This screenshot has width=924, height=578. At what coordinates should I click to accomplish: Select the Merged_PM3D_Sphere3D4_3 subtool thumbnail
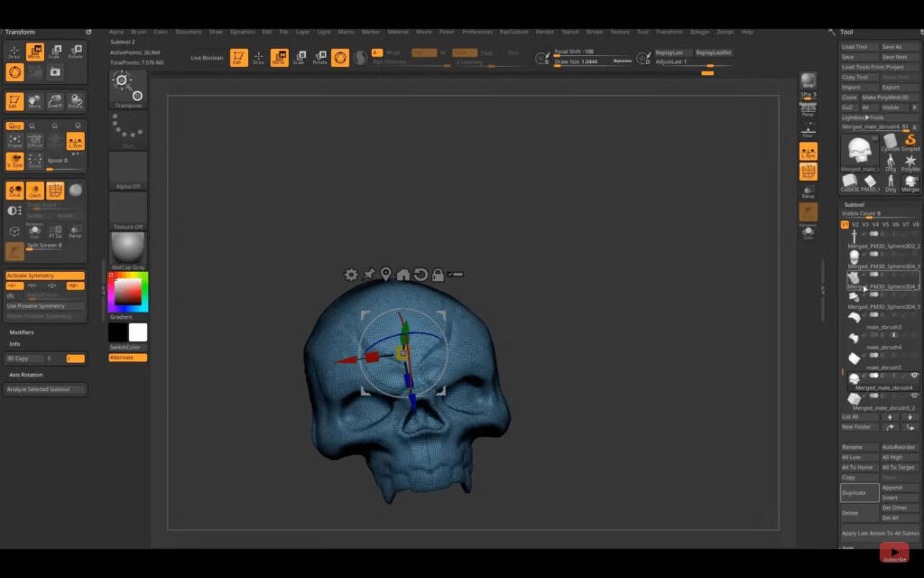point(854,256)
